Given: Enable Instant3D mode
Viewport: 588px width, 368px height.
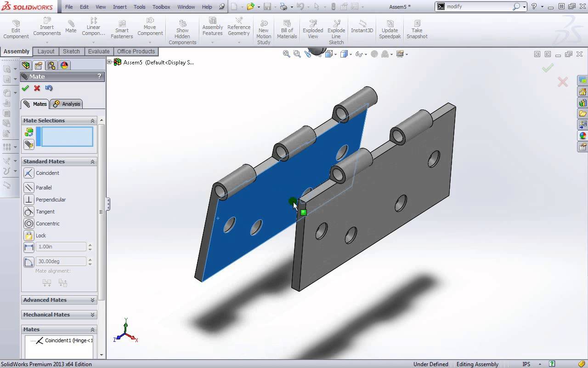Looking at the screenshot, I should tap(362, 28).
